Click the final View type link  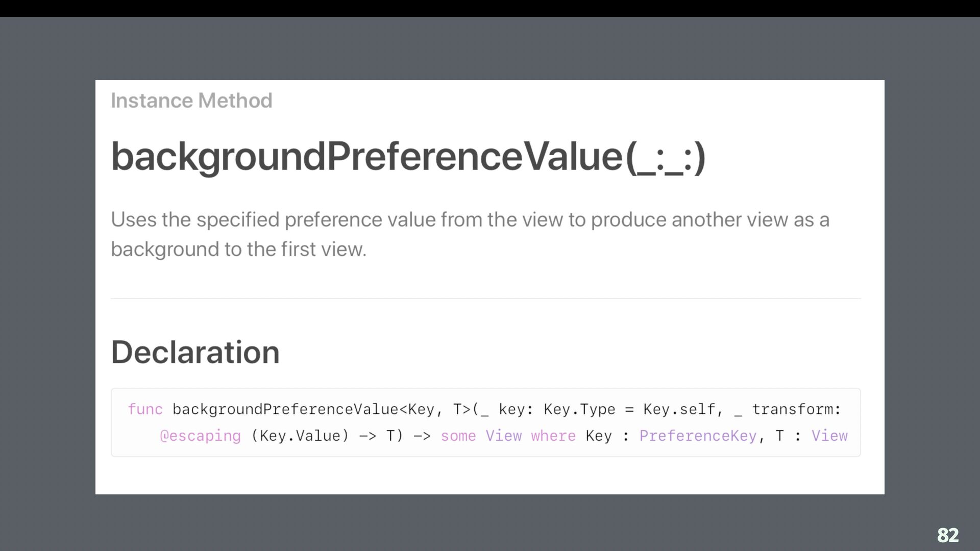[x=829, y=436]
